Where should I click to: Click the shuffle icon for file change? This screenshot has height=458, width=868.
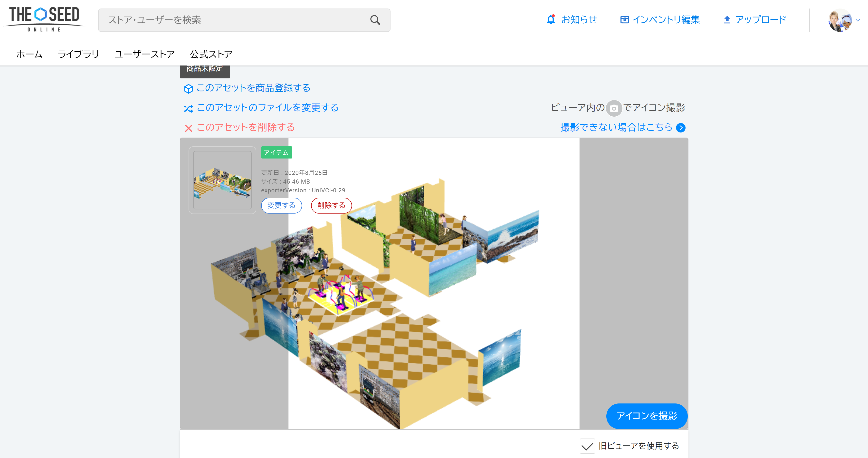(188, 108)
